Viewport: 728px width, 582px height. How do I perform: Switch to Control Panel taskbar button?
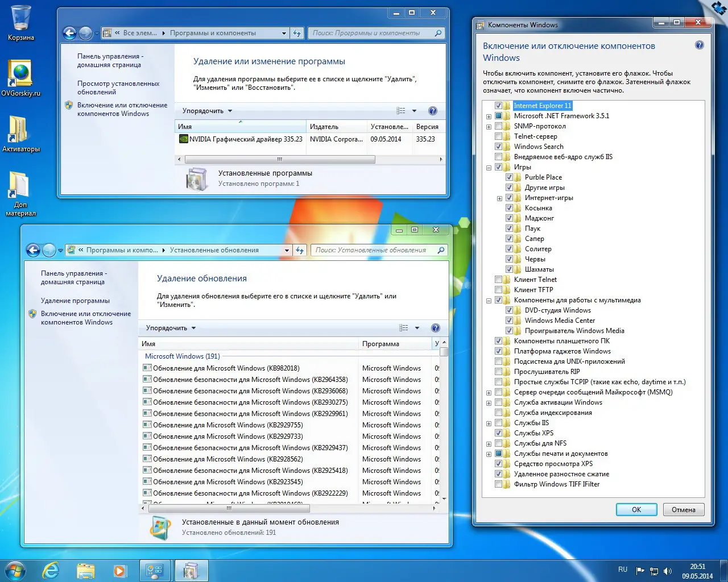point(156,570)
